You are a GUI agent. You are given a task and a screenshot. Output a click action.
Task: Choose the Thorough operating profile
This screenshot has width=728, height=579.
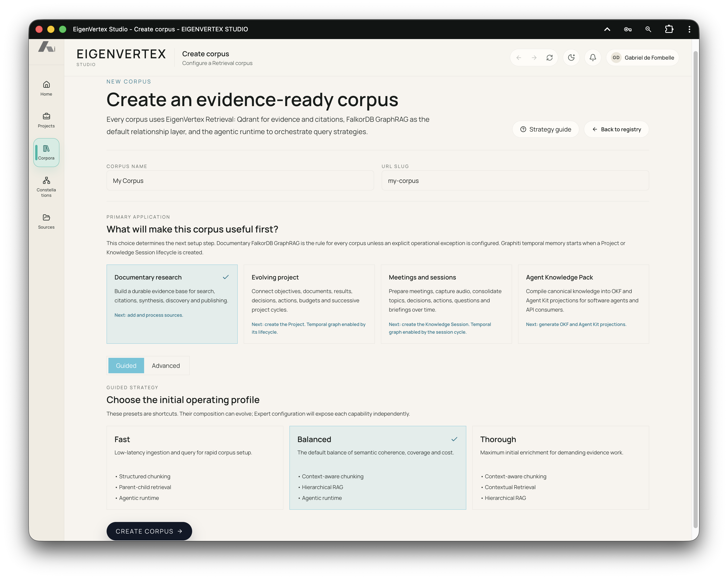click(561, 468)
